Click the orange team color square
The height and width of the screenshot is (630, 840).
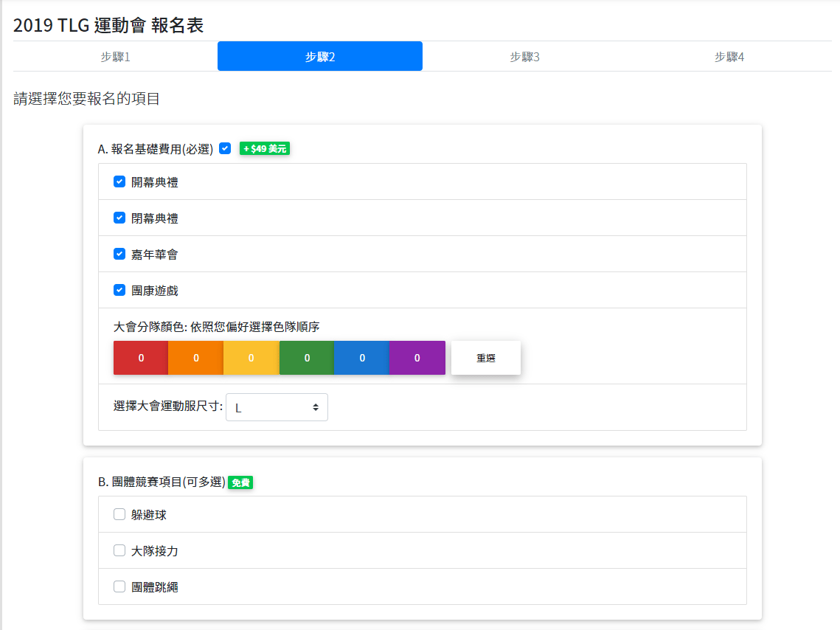tap(195, 358)
